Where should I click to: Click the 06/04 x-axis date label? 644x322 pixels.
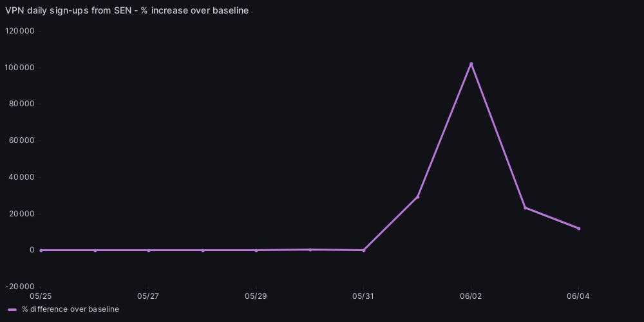(x=578, y=296)
